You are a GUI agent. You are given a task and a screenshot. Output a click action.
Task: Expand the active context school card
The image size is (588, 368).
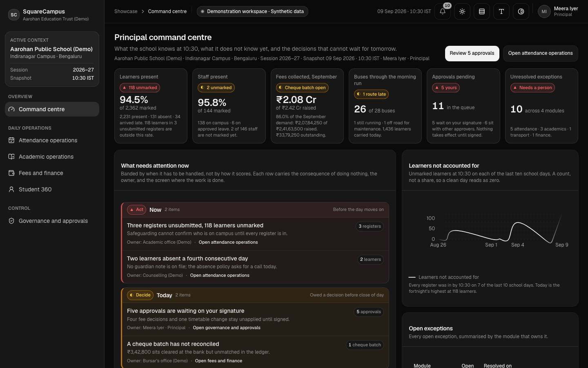click(52, 59)
